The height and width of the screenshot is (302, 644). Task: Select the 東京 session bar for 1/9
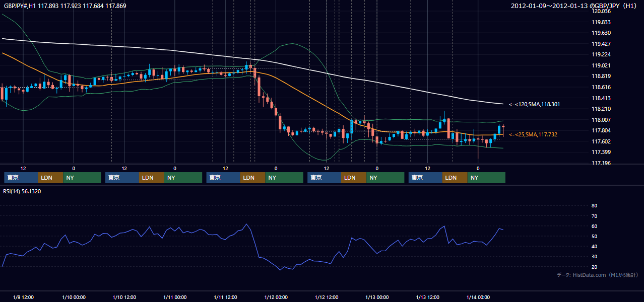(21, 178)
